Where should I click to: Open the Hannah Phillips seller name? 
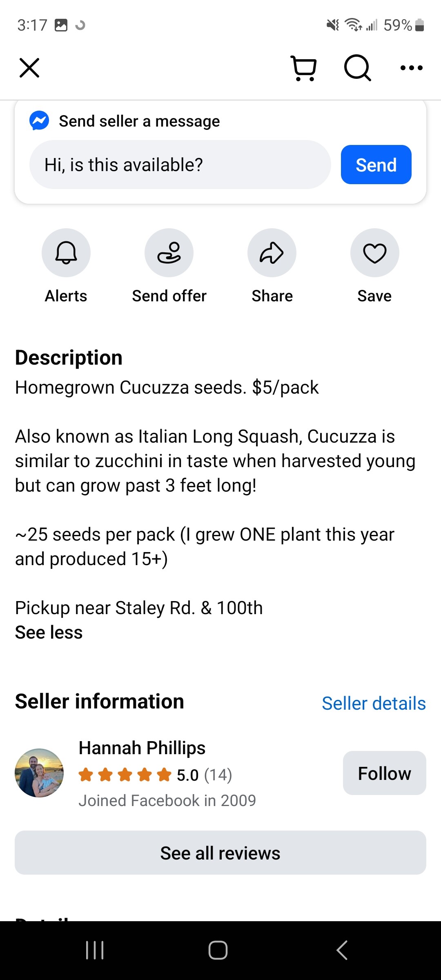pos(142,748)
